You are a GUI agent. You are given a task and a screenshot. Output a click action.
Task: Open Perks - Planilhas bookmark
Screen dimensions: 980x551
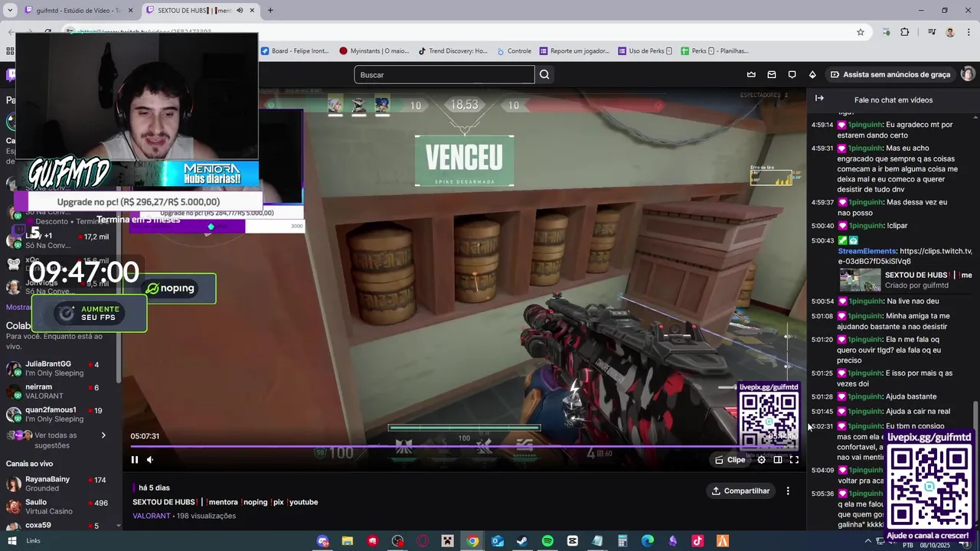click(x=714, y=51)
